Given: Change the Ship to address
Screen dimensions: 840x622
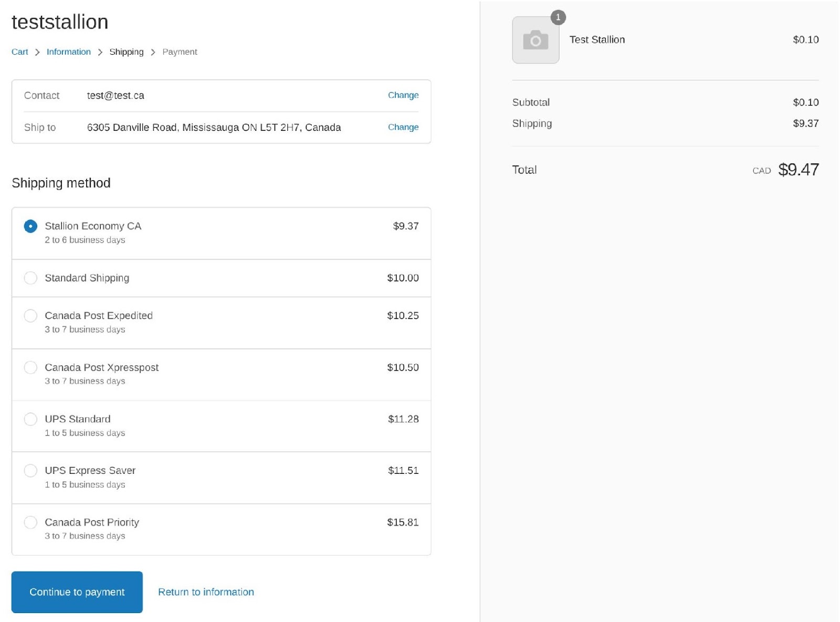Looking at the screenshot, I should (403, 127).
